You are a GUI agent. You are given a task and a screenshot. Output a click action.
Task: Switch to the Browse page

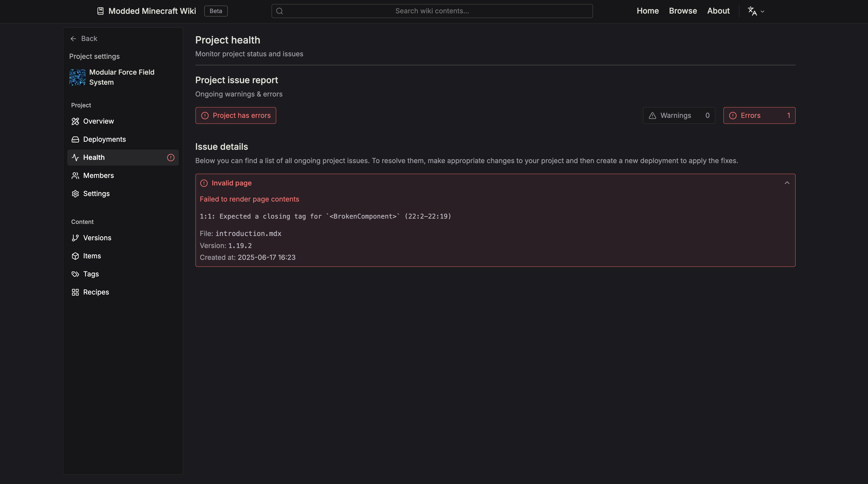pyautogui.click(x=683, y=11)
